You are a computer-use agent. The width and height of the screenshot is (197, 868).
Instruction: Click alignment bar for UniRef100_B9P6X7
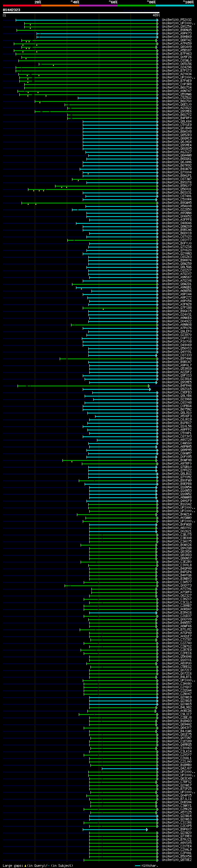[x=115, y=829]
